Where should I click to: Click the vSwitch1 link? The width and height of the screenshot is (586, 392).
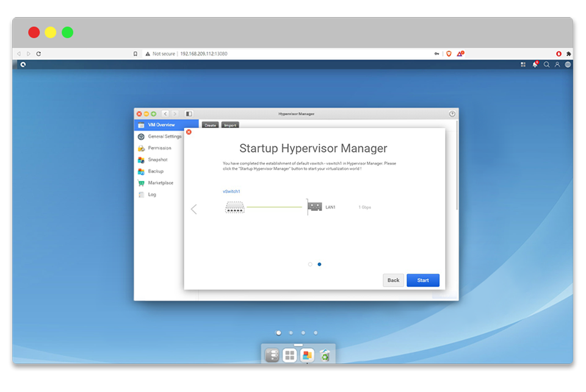pyautogui.click(x=231, y=191)
